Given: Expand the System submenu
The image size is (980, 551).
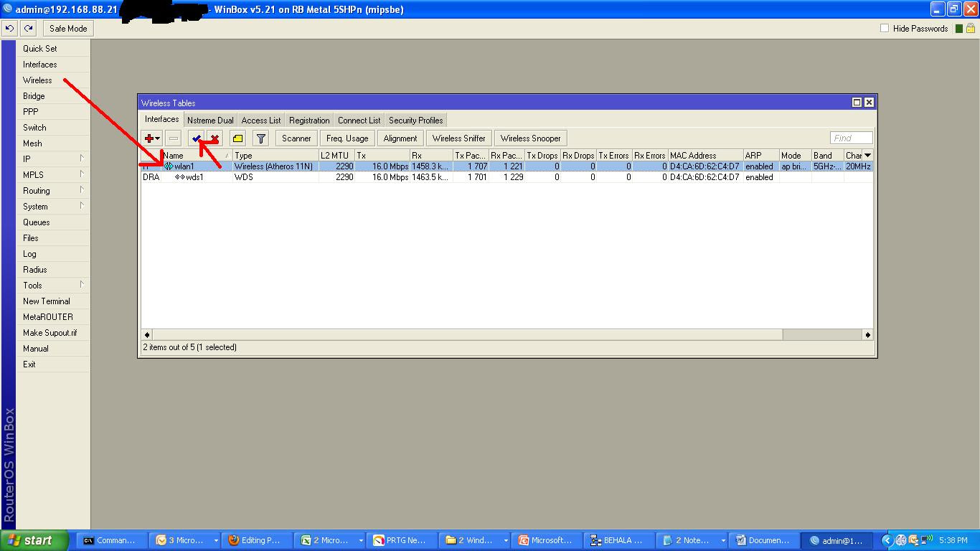Looking at the screenshot, I should coord(82,206).
